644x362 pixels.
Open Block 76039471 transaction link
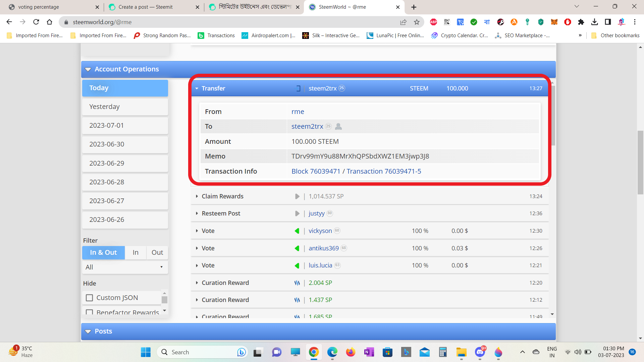[x=316, y=171]
